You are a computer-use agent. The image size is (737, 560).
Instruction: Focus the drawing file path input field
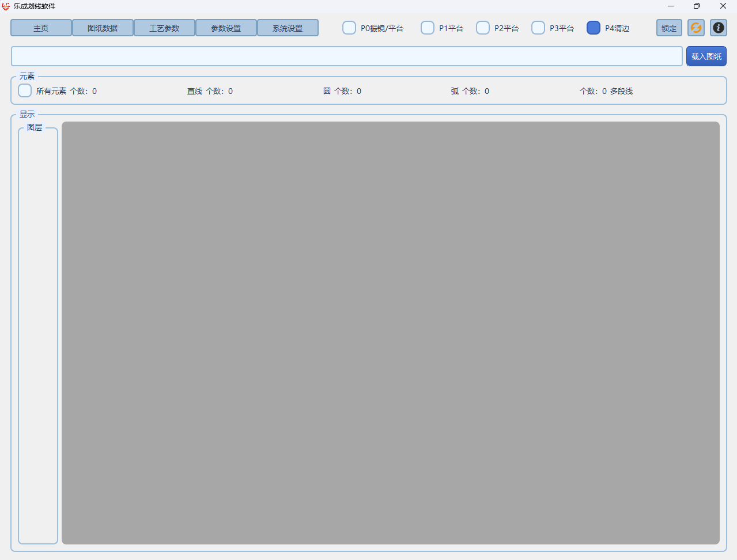[x=347, y=56]
